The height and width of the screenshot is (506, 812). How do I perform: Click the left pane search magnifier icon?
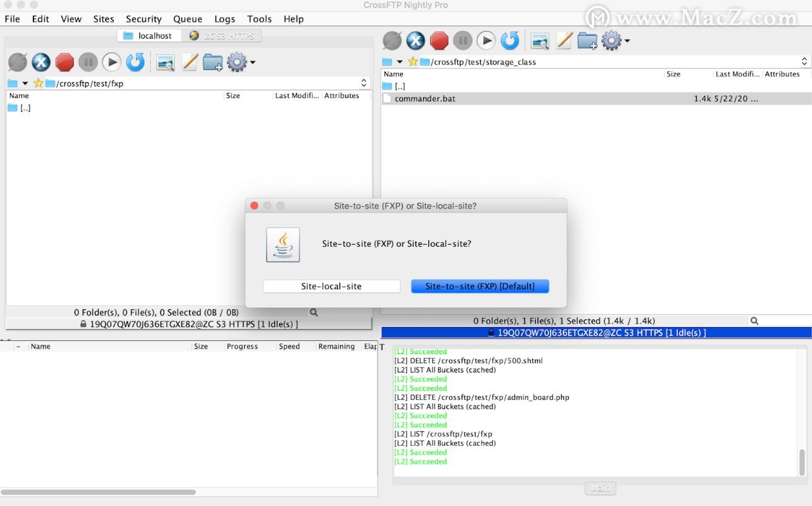(314, 312)
